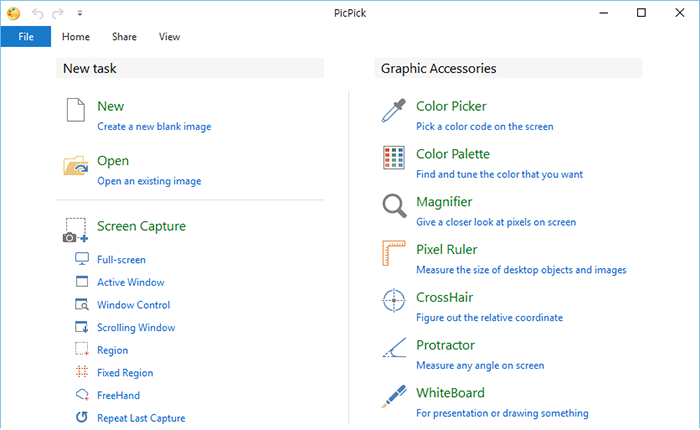Screen dimensions: 700x430
Task: Select the Pixel Ruler icon
Action: 393,254
